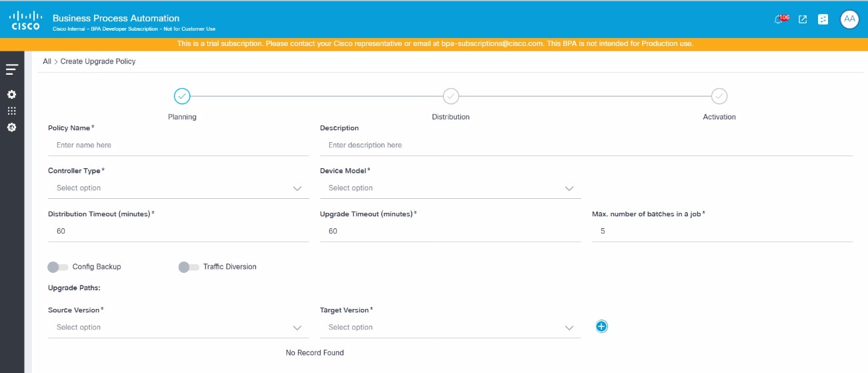Screen dimensions: 868x373
Task: Click the Cisco logo
Action: (26, 21)
